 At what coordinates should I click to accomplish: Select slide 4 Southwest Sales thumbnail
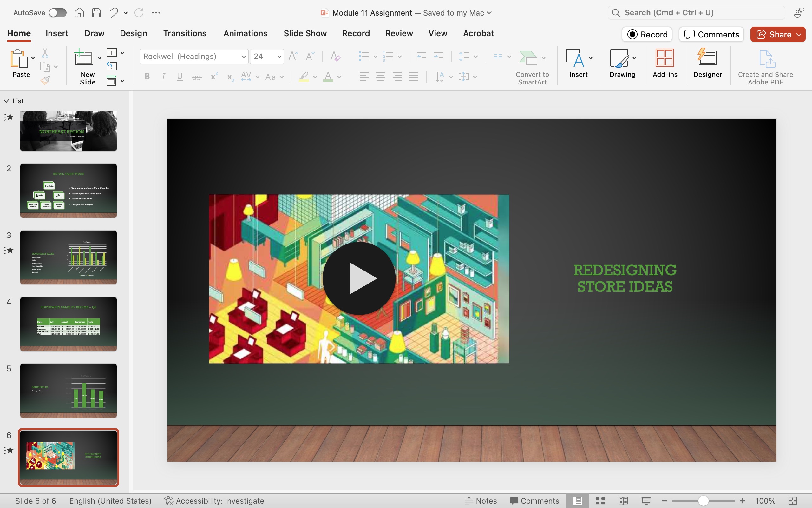69,324
